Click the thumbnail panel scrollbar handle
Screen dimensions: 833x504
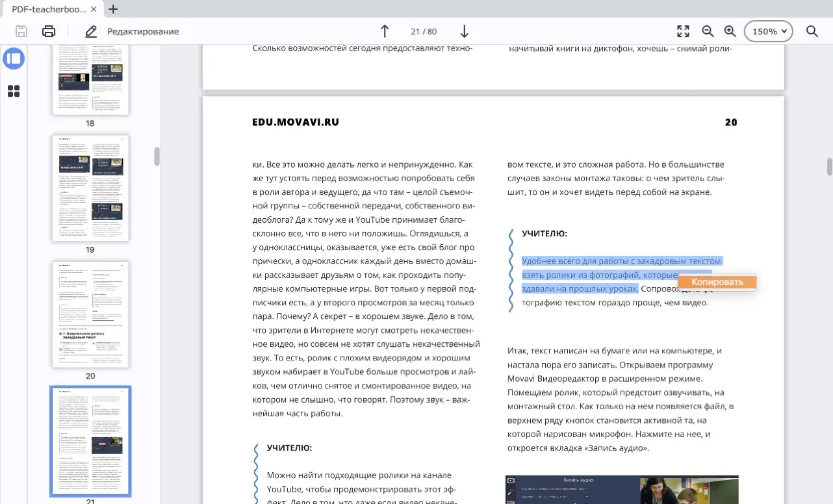pos(157,157)
